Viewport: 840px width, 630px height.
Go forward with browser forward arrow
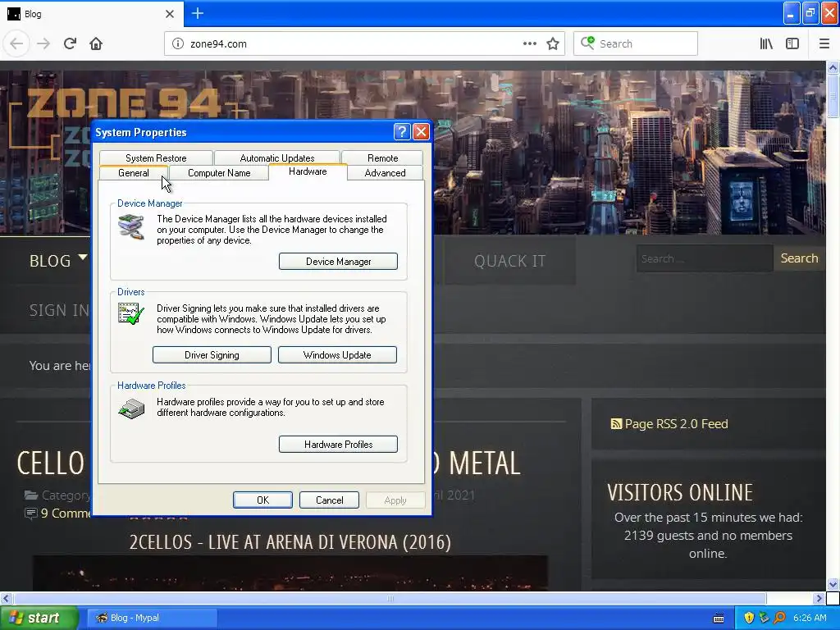43,44
